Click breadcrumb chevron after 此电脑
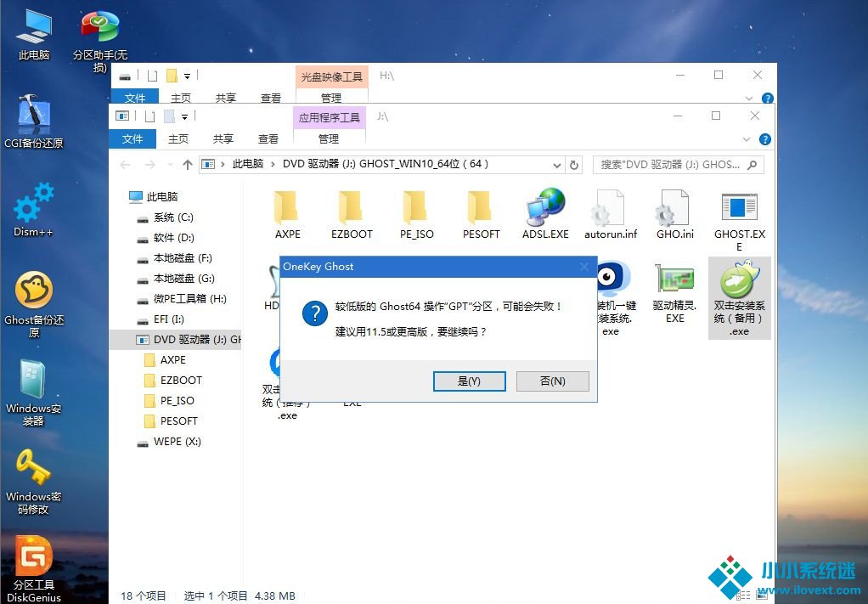Viewport: 868px width, 604px height. [273, 165]
